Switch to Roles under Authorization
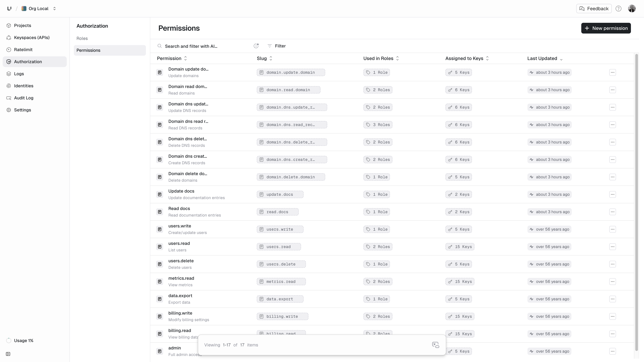This screenshot has height=362, width=644. (x=110, y=38)
